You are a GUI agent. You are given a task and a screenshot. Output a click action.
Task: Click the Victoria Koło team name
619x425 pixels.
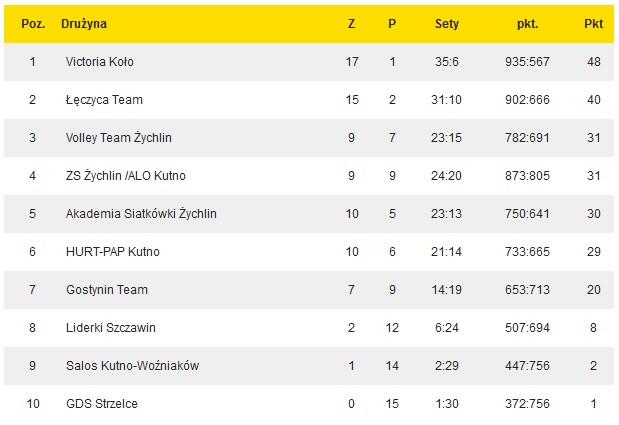point(99,62)
